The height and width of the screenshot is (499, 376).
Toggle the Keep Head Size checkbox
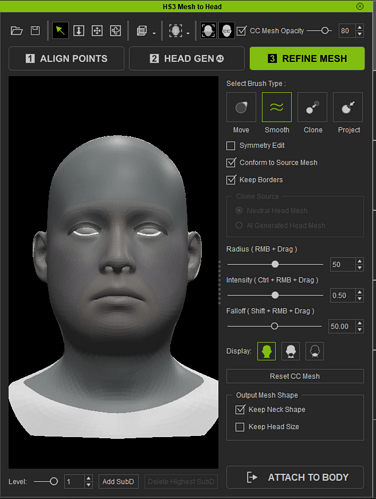[x=240, y=427]
